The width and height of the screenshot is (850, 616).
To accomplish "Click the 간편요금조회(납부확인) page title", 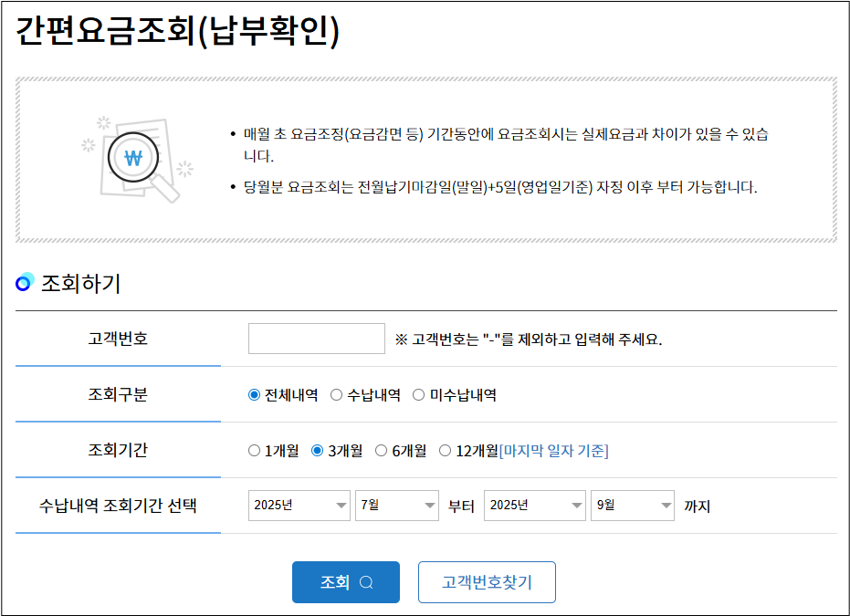I will [x=177, y=31].
